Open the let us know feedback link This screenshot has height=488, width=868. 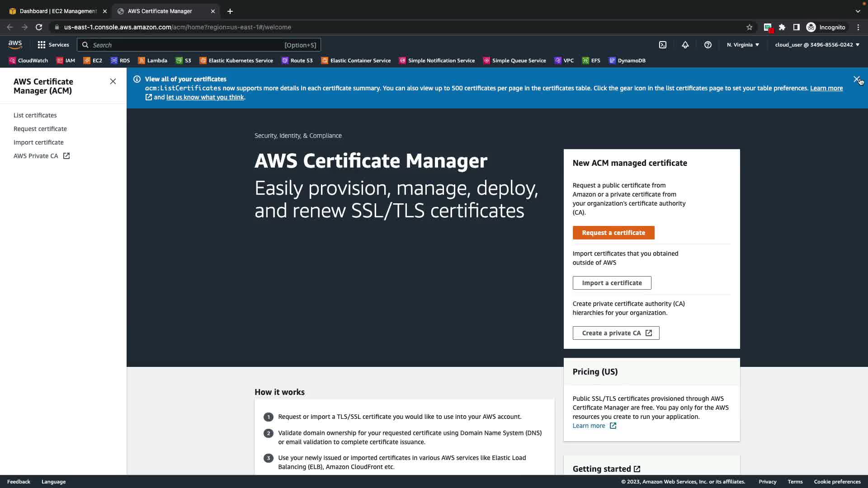pyautogui.click(x=205, y=97)
